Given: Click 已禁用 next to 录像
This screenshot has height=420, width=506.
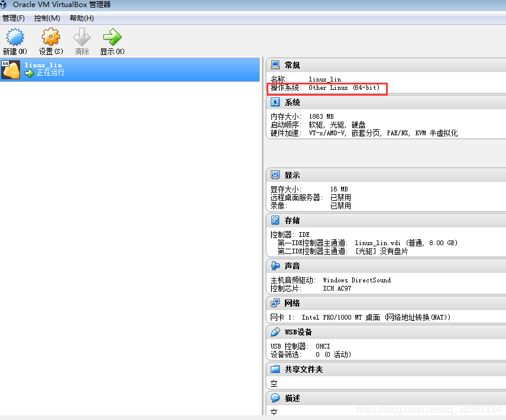Looking at the screenshot, I should (x=340, y=206).
